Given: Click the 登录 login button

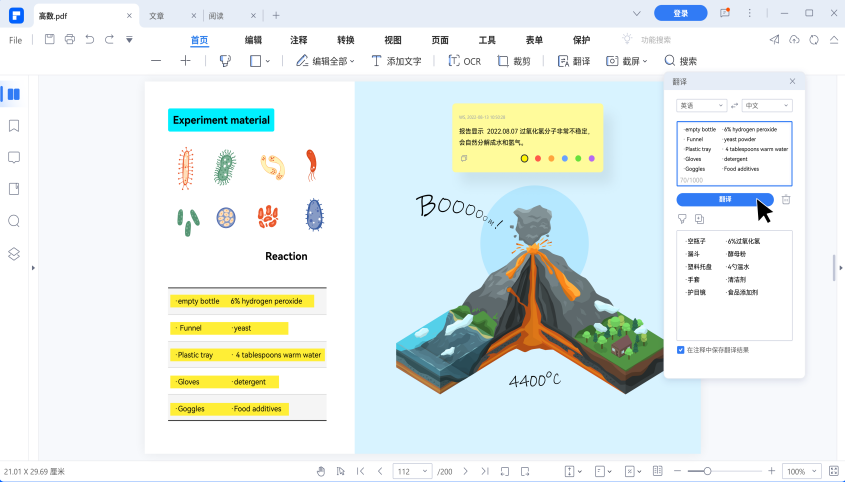Looking at the screenshot, I should [681, 13].
